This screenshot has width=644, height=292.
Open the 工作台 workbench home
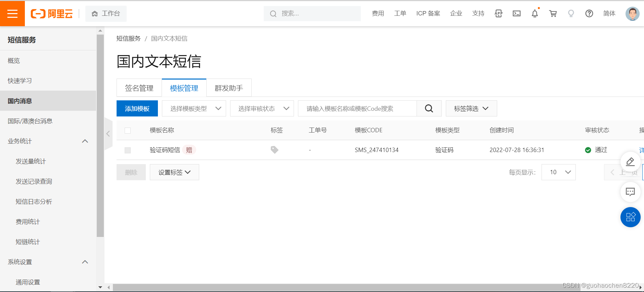point(106,13)
